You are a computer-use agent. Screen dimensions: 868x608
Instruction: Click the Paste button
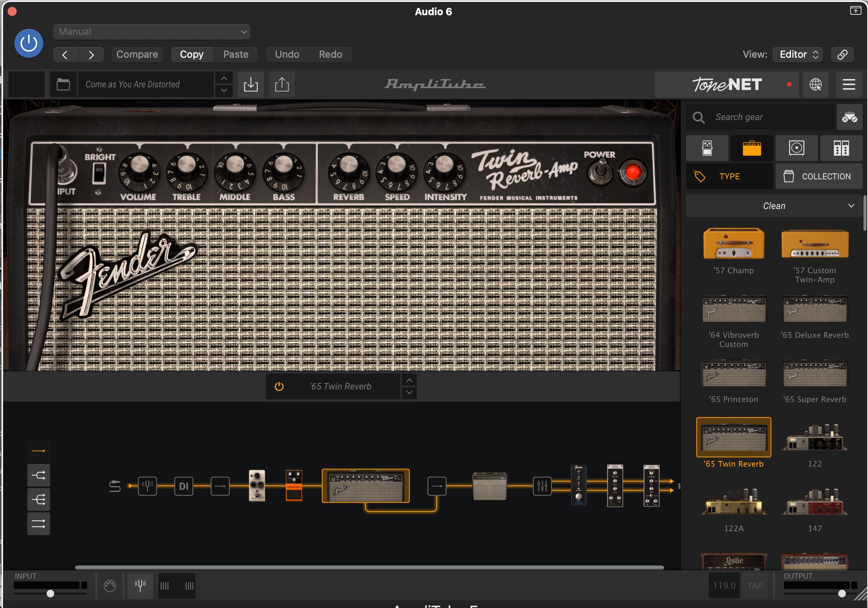click(236, 54)
